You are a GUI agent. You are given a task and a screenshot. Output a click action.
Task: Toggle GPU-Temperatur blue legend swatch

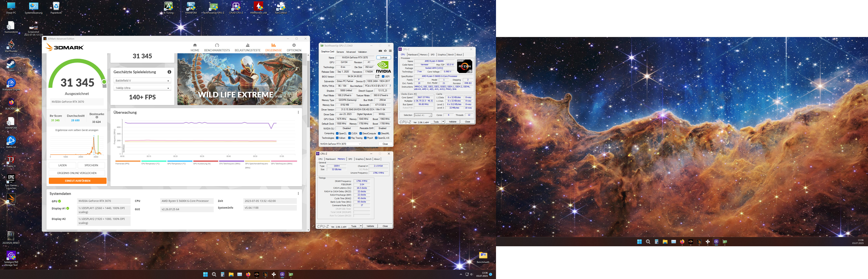coord(180,161)
